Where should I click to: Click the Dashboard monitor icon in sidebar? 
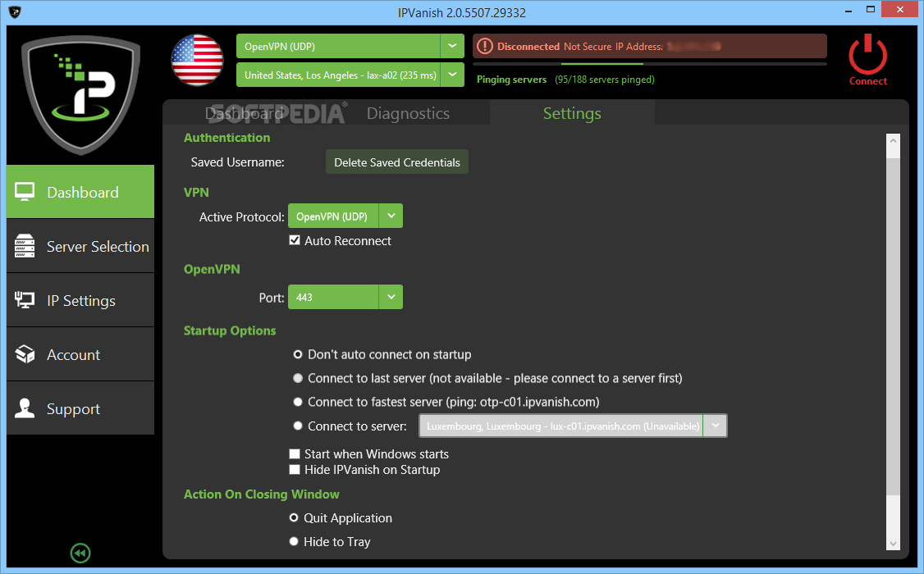(x=25, y=192)
